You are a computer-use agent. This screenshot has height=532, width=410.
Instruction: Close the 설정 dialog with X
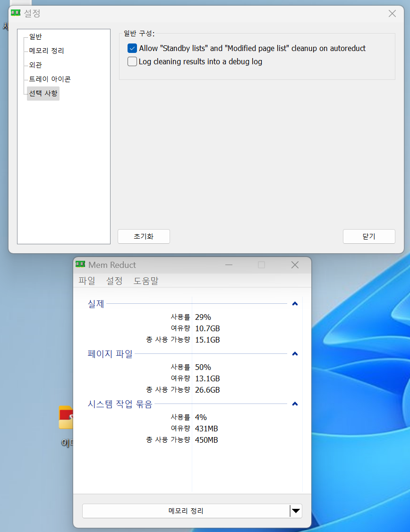pos(392,14)
